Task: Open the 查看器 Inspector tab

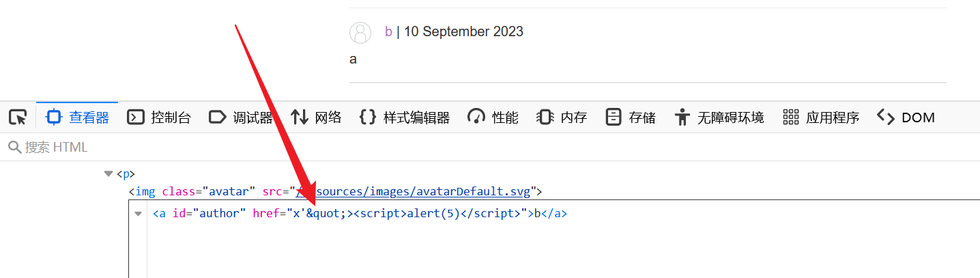Action: (78, 117)
